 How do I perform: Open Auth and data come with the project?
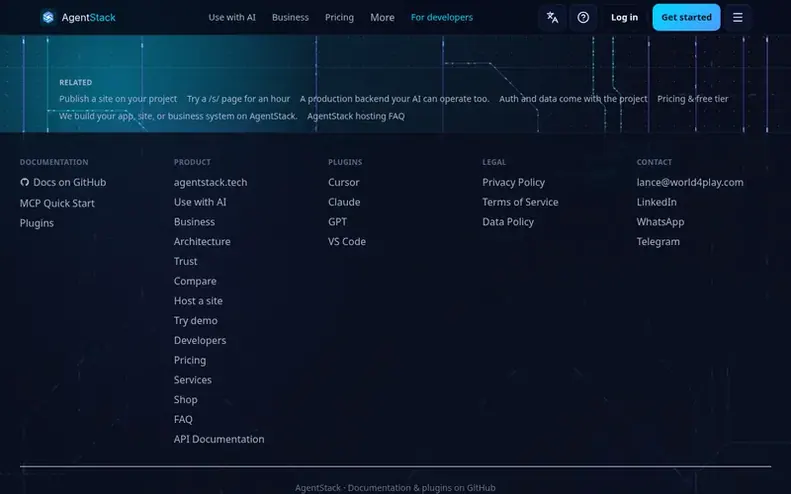pyautogui.click(x=573, y=99)
